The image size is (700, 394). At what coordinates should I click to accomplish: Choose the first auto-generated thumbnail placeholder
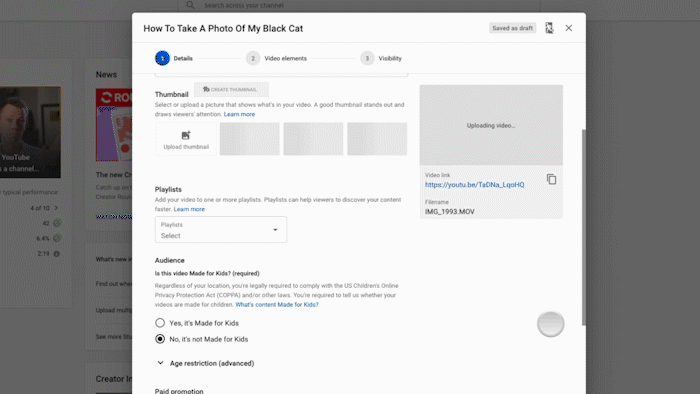coord(250,139)
